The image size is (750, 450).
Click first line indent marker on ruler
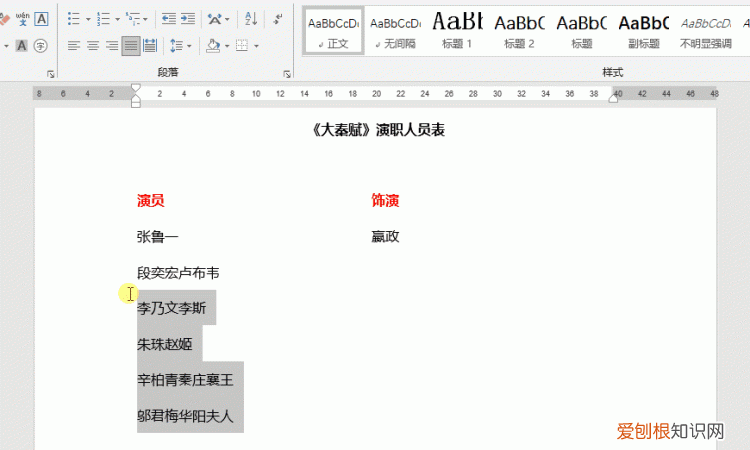(136, 88)
